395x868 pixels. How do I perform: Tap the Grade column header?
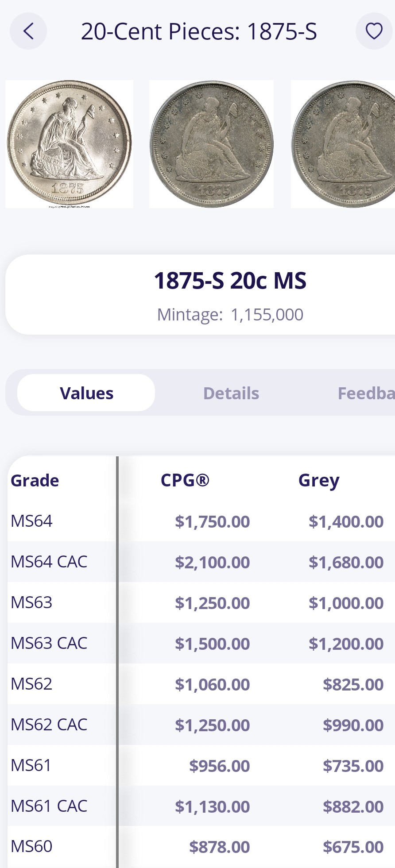35,480
